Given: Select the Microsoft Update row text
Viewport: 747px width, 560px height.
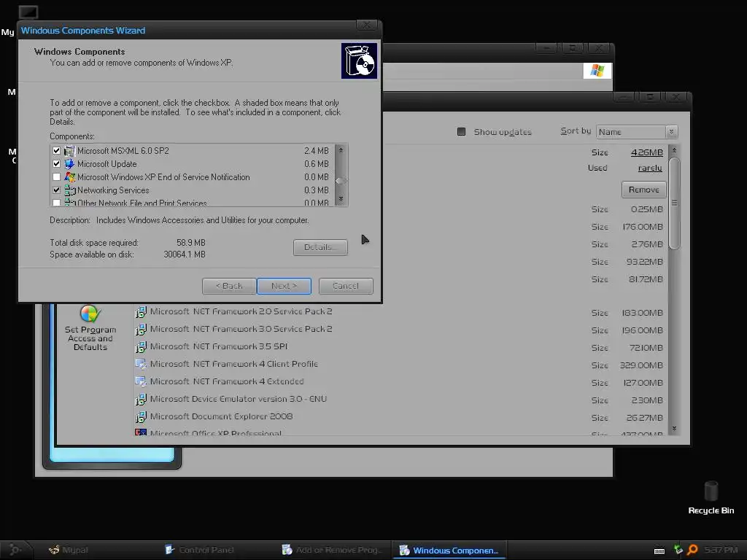Looking at the screenshot, I should click(x=107, y=164).
